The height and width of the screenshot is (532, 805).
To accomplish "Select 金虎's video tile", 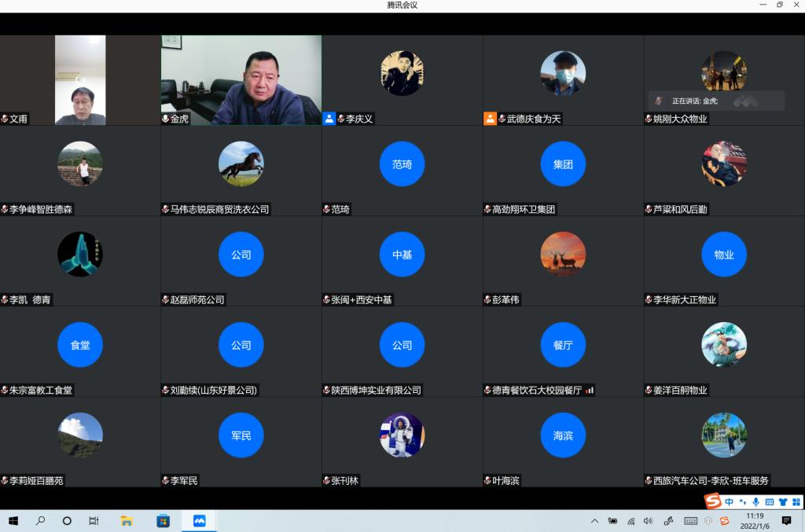I will pos(241,79).
